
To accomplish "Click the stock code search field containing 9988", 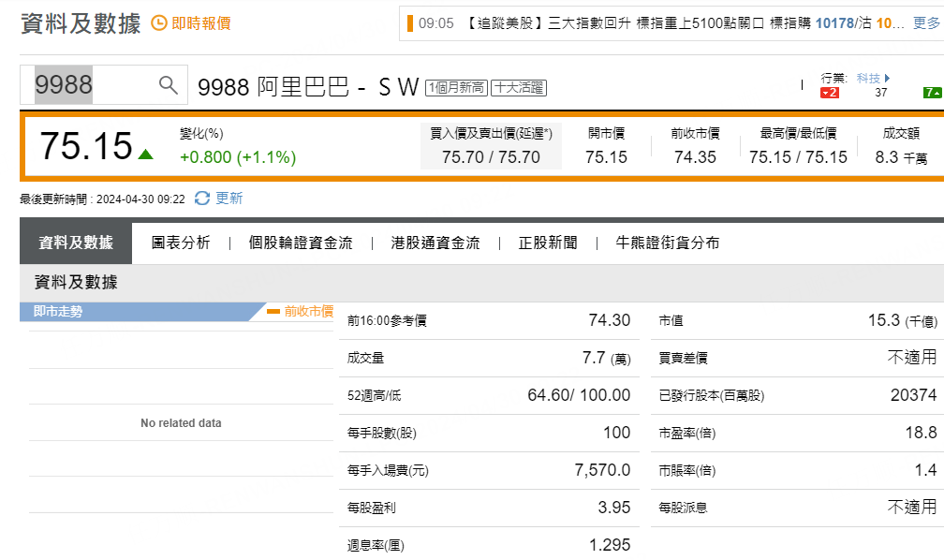I will pos(104,85).
